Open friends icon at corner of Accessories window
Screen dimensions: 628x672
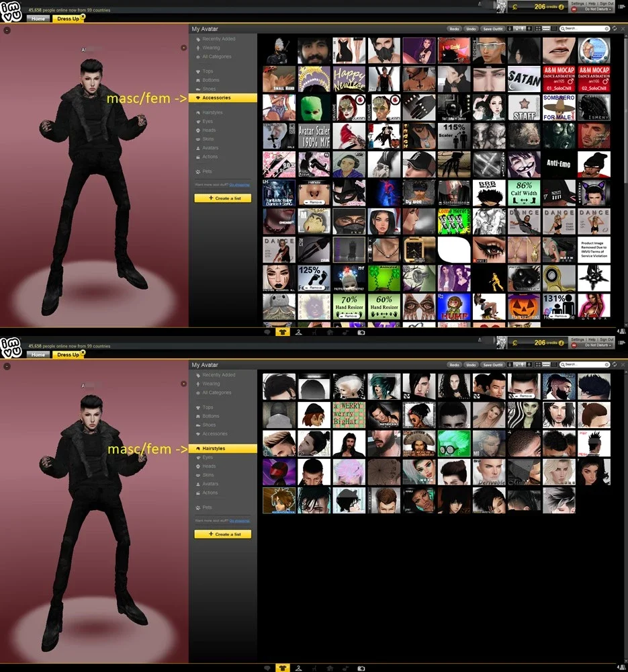coord(622,331)
